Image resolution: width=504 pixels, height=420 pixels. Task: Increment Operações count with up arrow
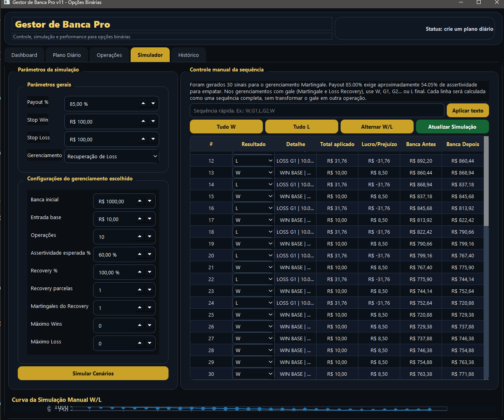coord(140,237)
